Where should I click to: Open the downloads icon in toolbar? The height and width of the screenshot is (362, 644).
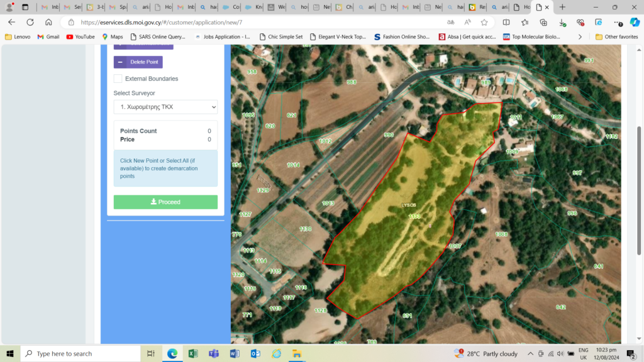pos(562,23)
